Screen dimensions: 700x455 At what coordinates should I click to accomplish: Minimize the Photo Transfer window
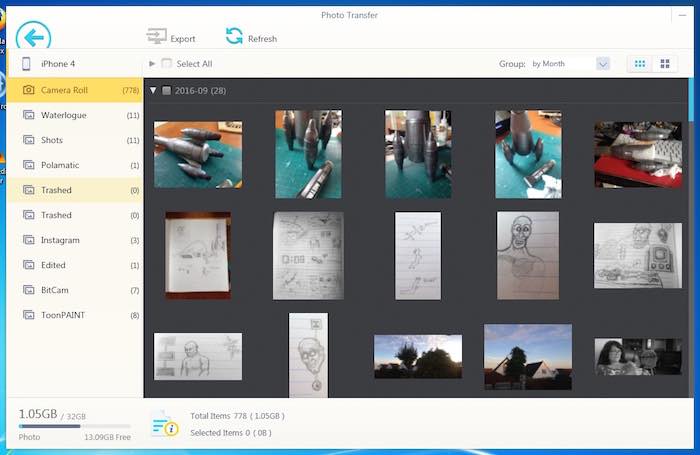pyautogui.click(x=681, y=15)
